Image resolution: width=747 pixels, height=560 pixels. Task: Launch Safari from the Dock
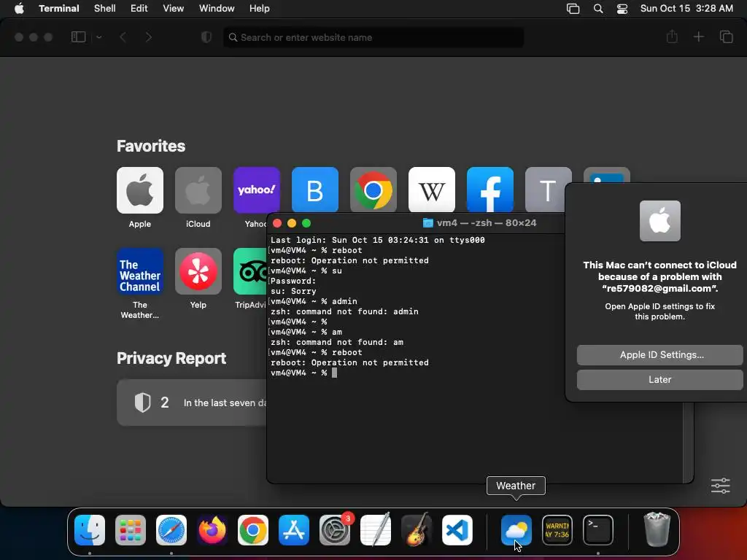(171, 530)
